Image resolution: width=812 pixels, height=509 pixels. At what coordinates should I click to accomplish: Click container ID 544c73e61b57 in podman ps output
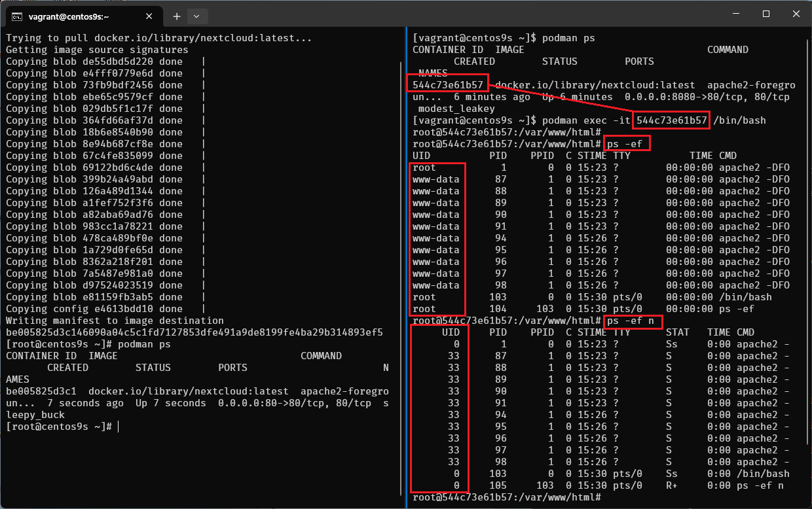point(447,85)
